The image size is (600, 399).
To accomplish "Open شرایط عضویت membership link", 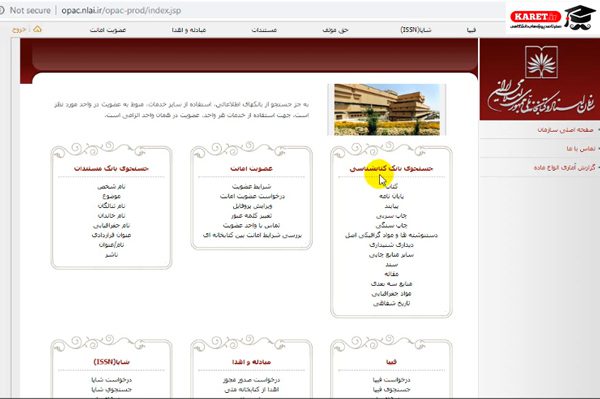I will (251, 186).
